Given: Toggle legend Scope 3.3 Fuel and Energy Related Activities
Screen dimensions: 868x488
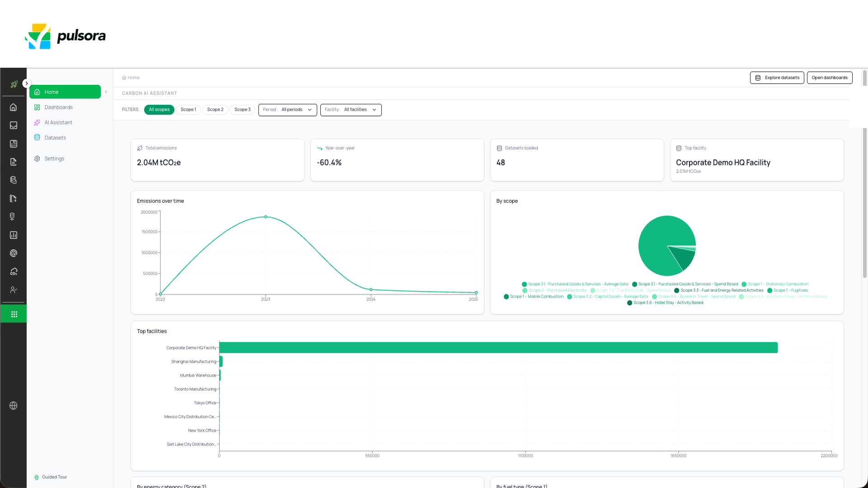Looking at the screenshot, I should pos(718,290).
